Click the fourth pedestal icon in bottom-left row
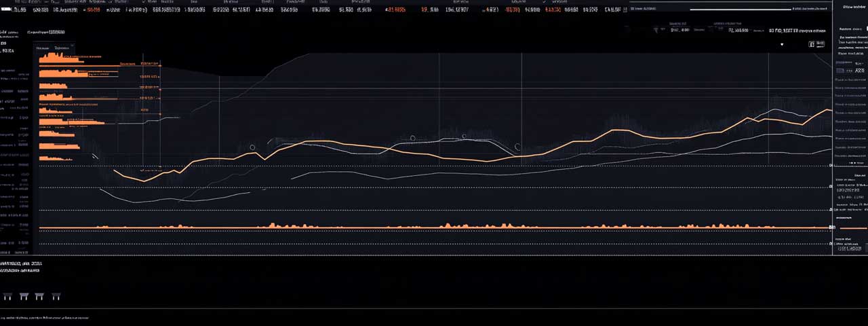 click(x=56, y=296)
